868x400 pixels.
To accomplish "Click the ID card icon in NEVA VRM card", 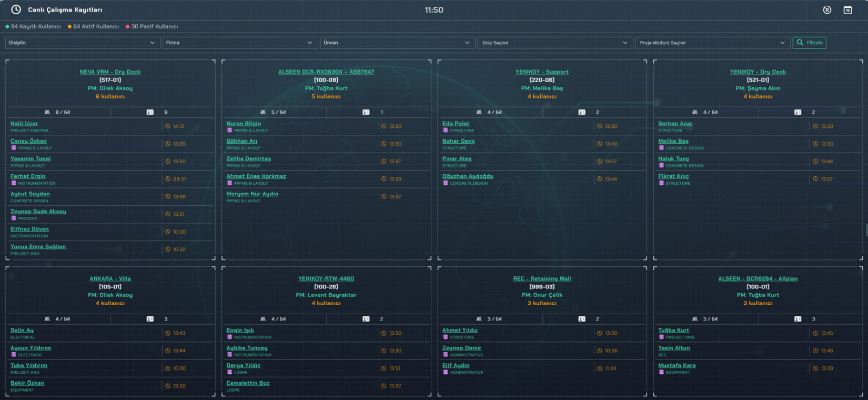I will (x=150, y=112).
